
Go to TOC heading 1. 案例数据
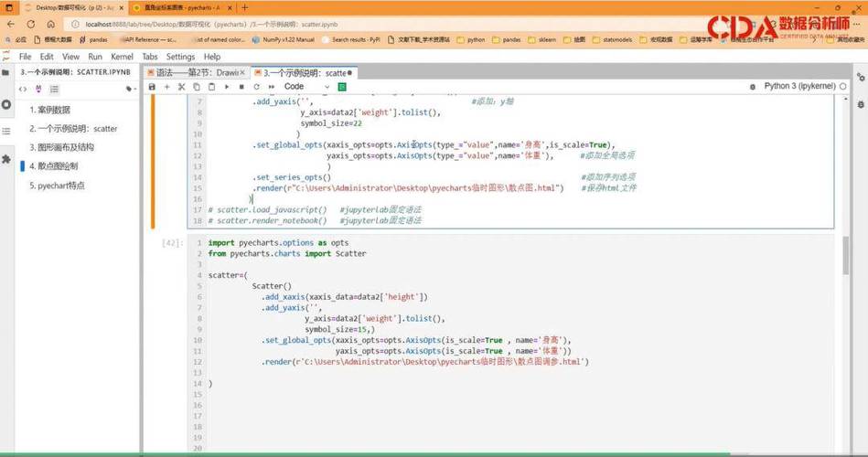pos(49,110)
